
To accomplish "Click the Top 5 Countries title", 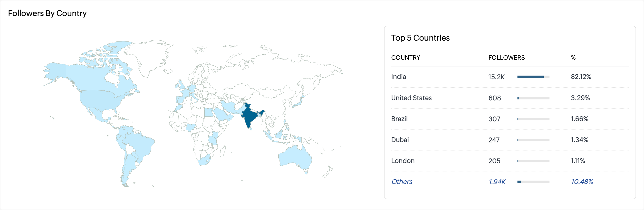I will (420, 38).
